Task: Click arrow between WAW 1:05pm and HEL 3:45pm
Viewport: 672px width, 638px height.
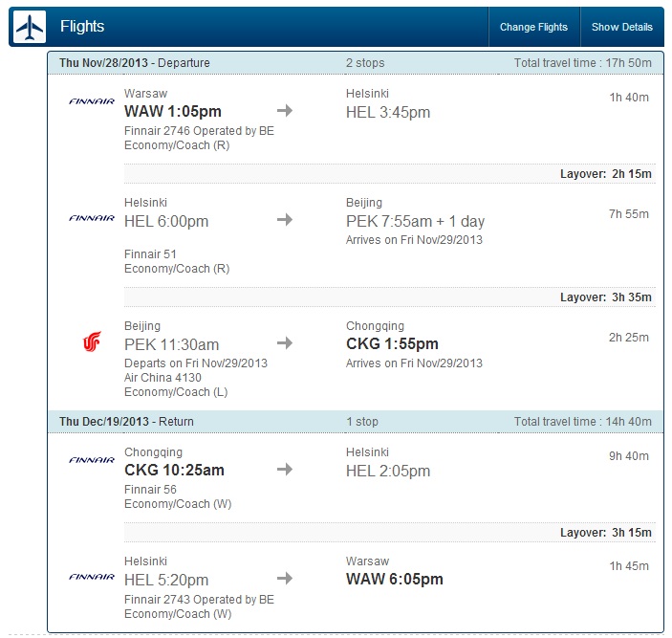Action: tap(285, 111)
